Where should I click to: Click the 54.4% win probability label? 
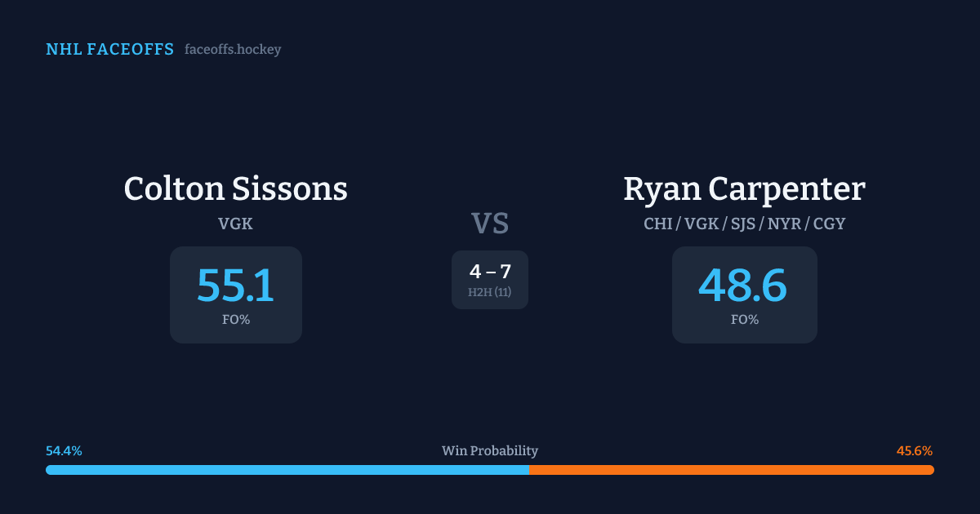64,451
